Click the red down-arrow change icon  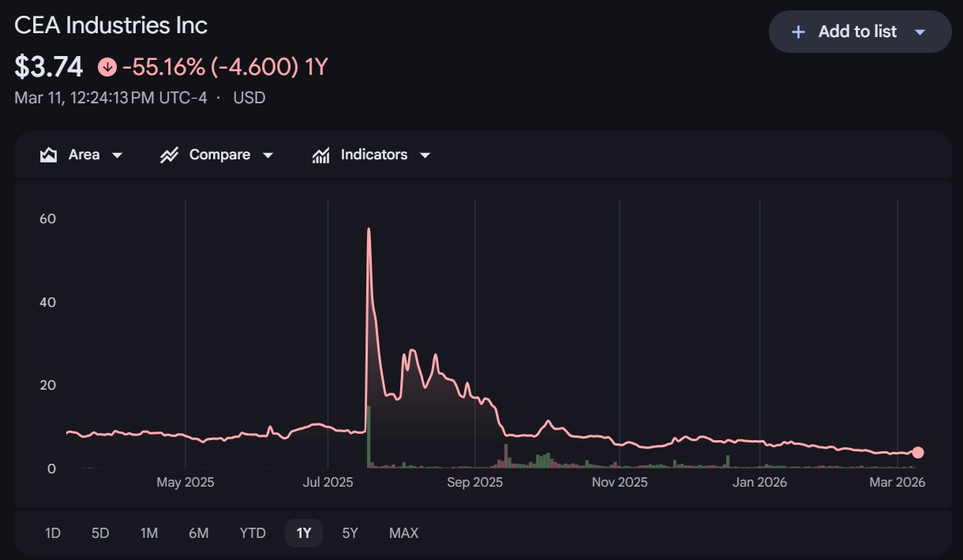107,68
